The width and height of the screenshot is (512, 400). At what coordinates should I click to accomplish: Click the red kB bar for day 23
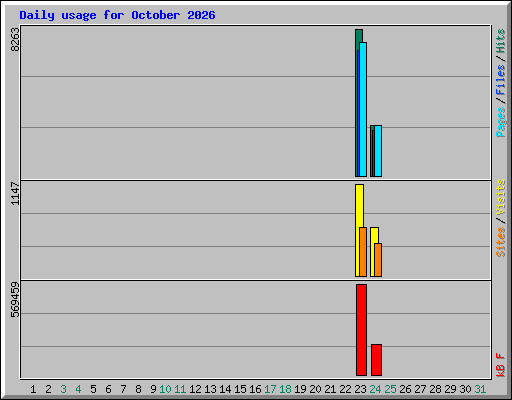[361, 330]
